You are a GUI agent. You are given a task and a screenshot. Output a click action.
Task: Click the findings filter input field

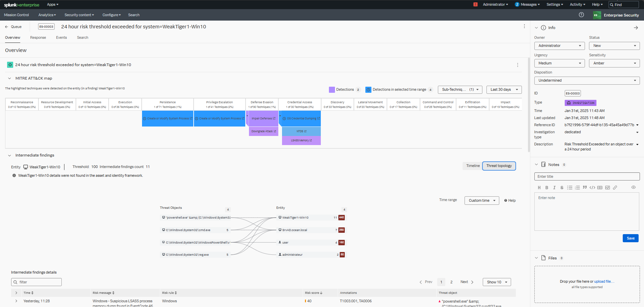(x=36, y=282)
